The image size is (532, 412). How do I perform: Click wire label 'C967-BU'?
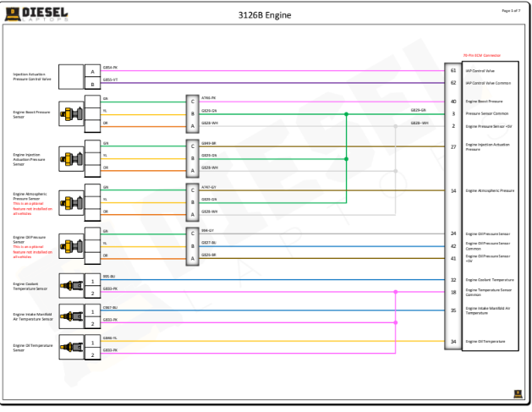coord(110,307)
